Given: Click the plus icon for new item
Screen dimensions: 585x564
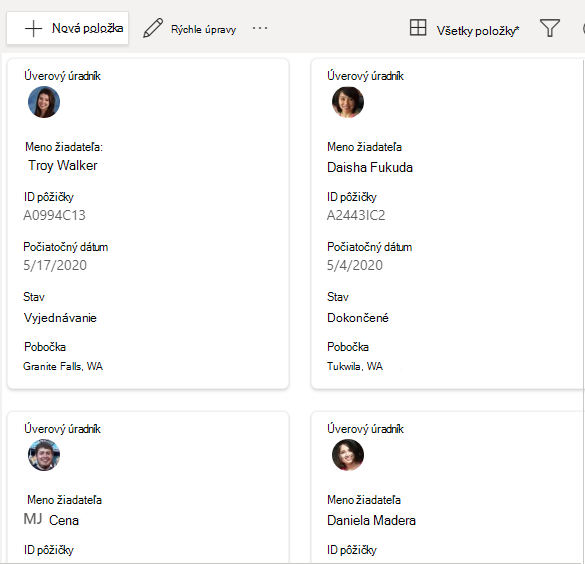Looking at the screenshot, I should pyautogui.click(x=34, y=29).
